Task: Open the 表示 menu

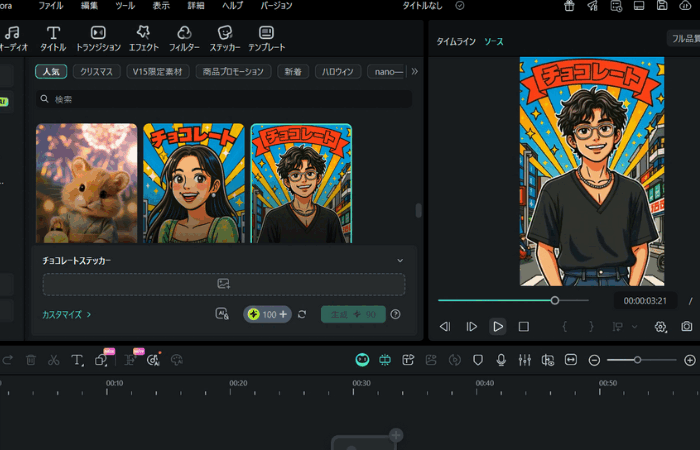Action: 161,6
